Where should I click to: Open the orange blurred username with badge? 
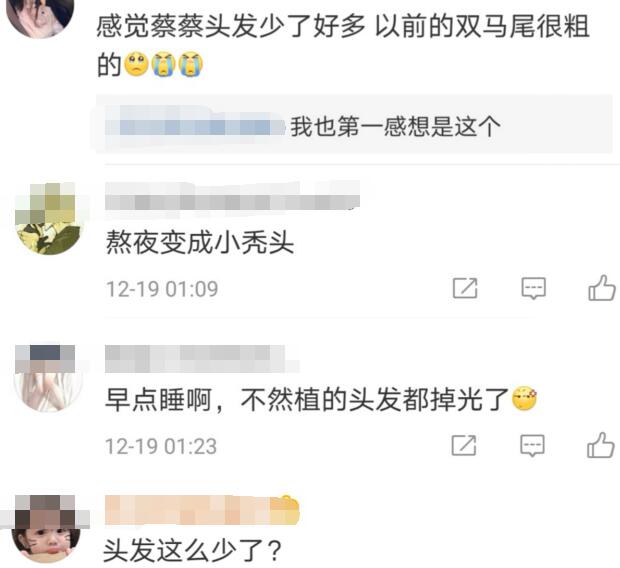coord(202,511)
